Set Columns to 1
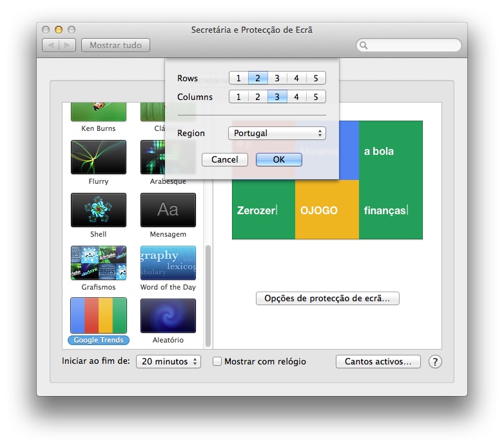 pos(238,97)
